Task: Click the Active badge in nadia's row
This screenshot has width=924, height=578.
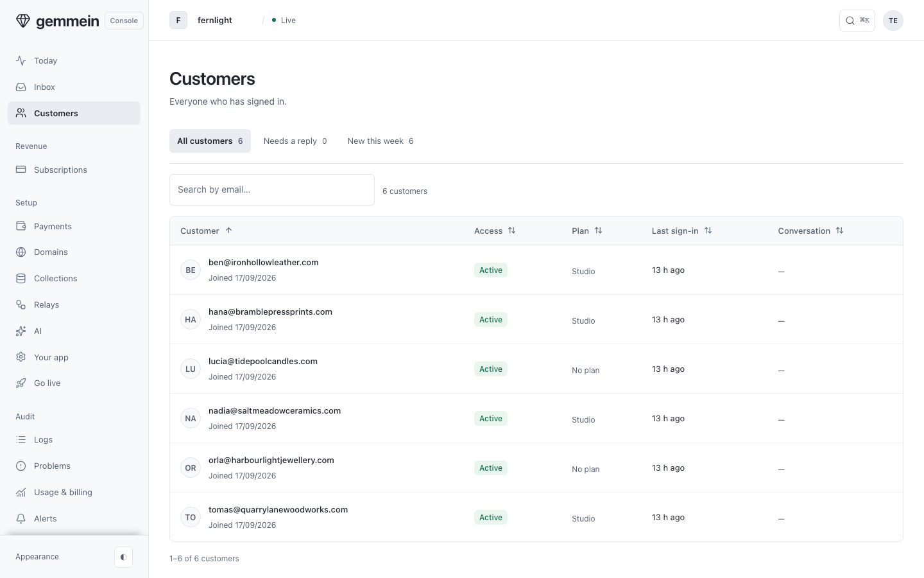Action: coord(491,418)
